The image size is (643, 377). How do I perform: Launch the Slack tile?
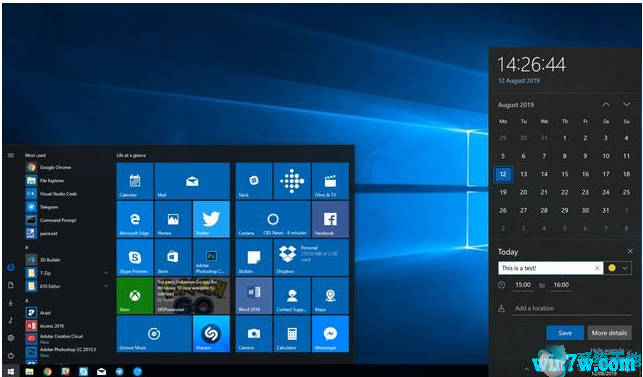254,181
